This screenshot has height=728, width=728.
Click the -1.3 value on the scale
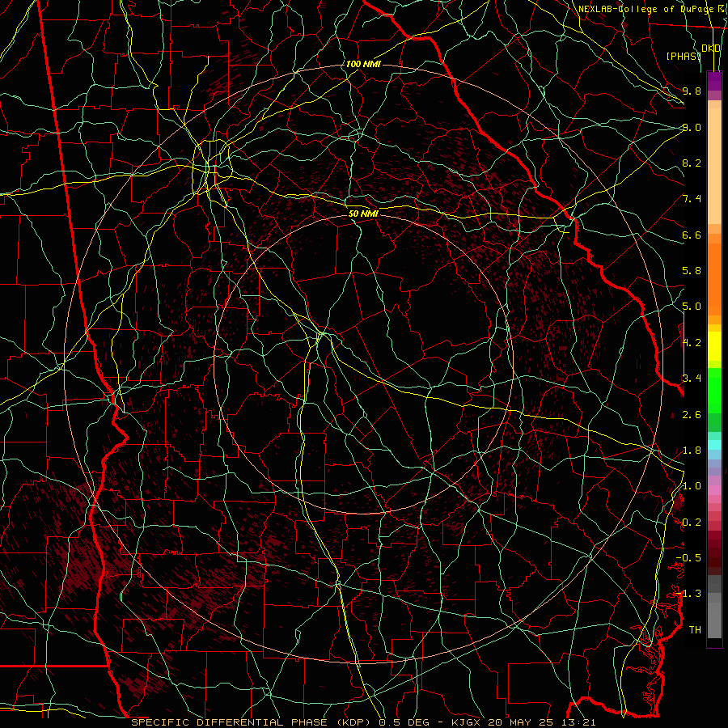click(688, 594)
